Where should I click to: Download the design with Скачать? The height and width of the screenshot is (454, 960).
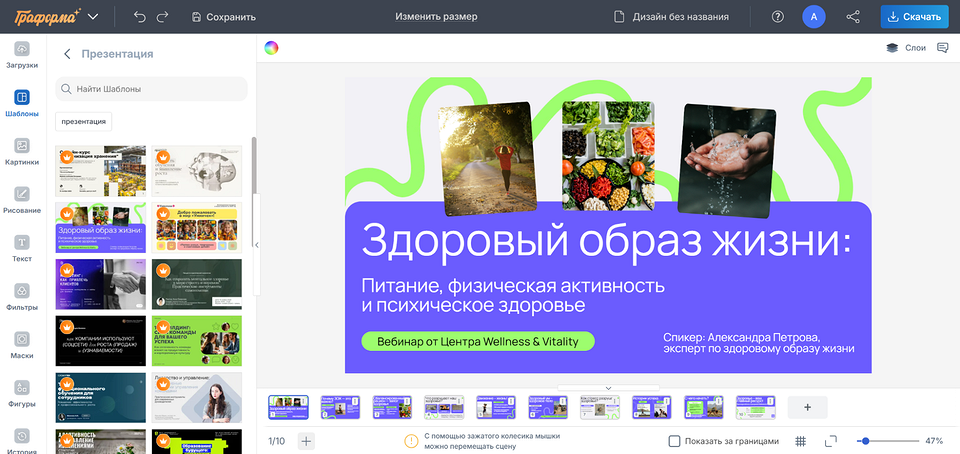[x=915, y=17]
